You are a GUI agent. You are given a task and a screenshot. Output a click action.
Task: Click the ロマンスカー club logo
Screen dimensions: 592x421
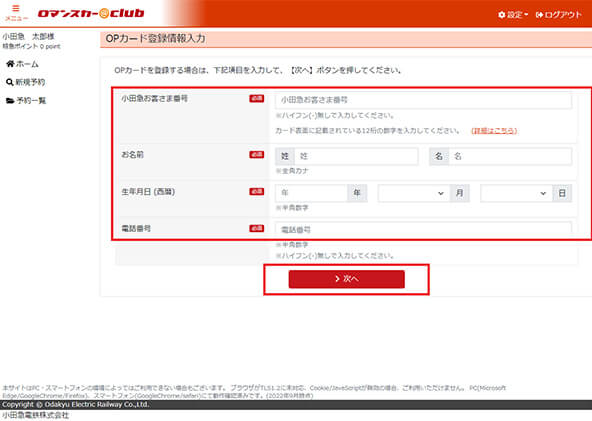[91, 14]
